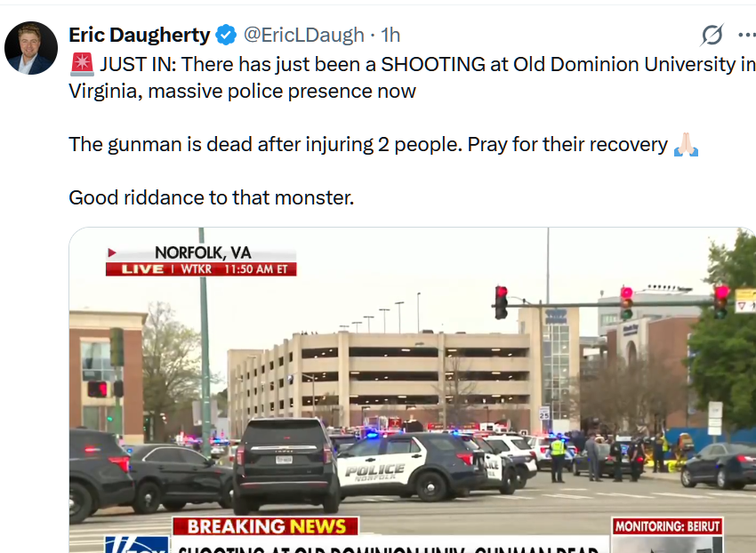Click the Grok explain-post slashed-circle icon
This screenshot has width=756, height=553.
(712, 35)
